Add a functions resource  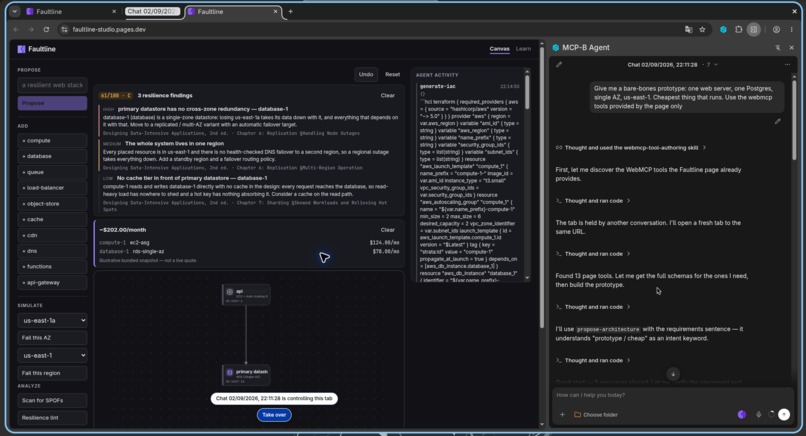(x=52, y=266)
